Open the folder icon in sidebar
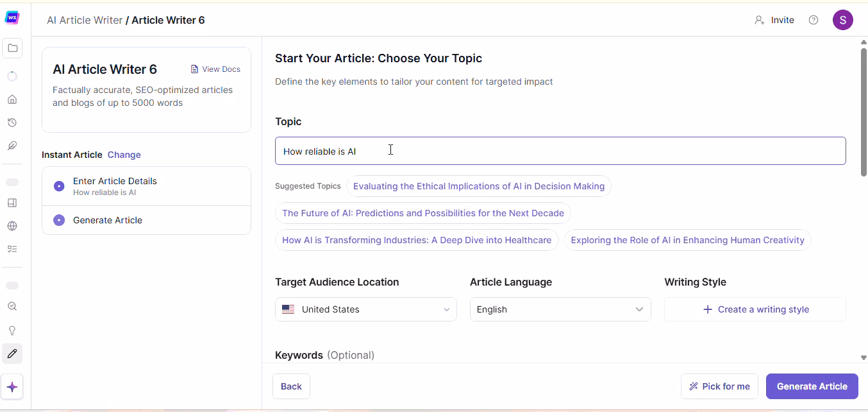Image resolution: width=868 pixels, height=412 pixels. 12,48
